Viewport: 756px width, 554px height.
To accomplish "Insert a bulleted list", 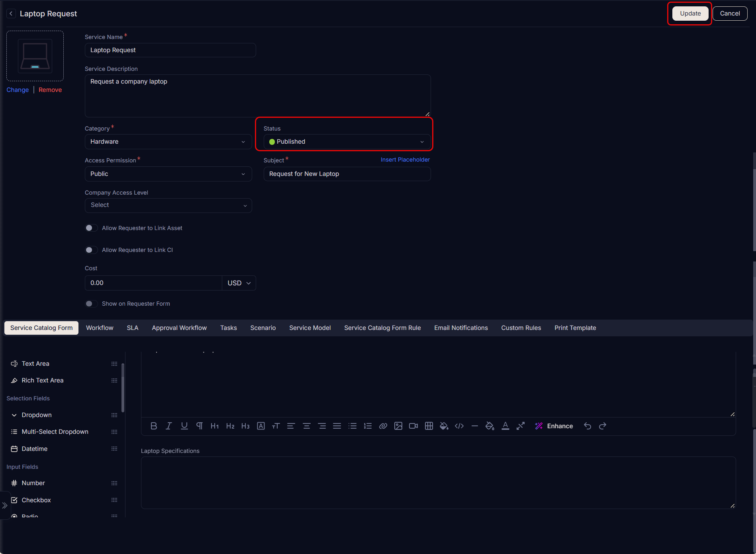I will pos(353,426).
